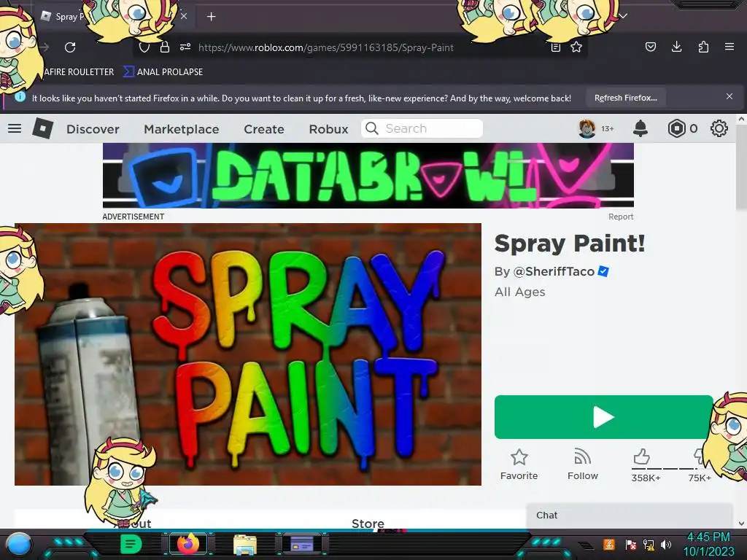
Task: Open the Marketplace menu item
Action: [x=182, y=129]
